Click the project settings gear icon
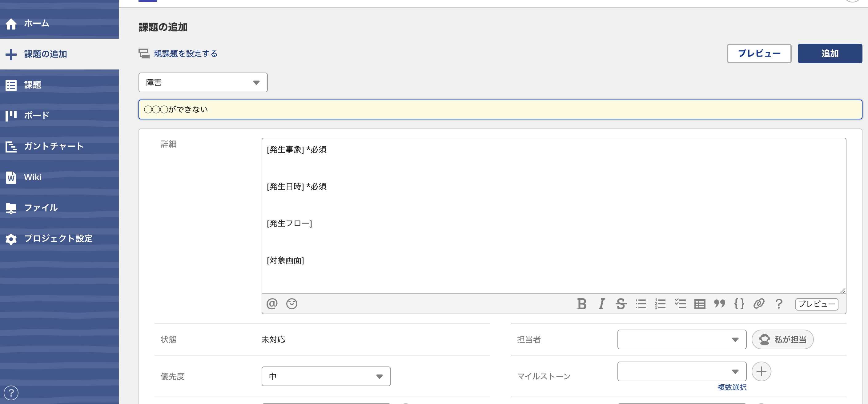 tap(11, 239)
